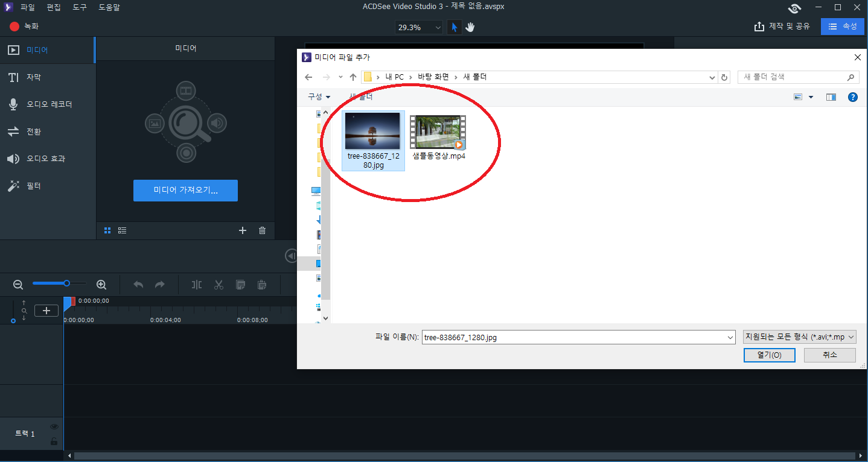The width and height of the screenshot is (868, 462).
Task: Toggle visibility eye of 트랙 1
Action: pos(54,427)
